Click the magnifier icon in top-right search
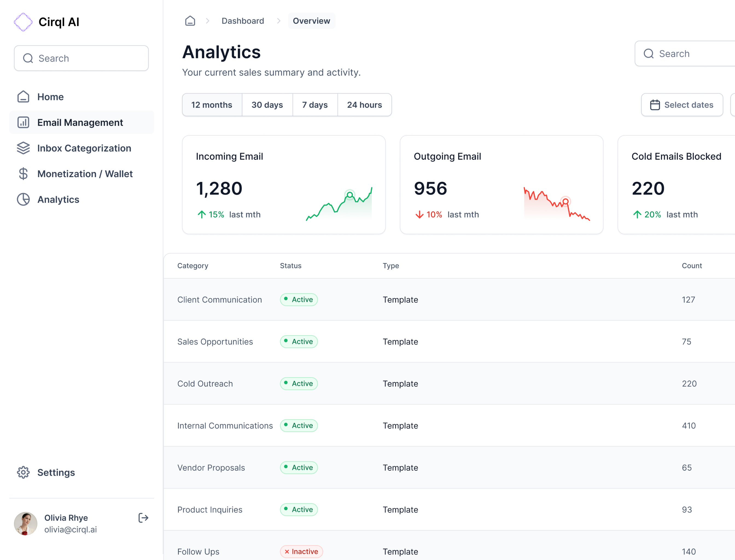The width and height of the screenshot is (735, 560). point(649,54)
